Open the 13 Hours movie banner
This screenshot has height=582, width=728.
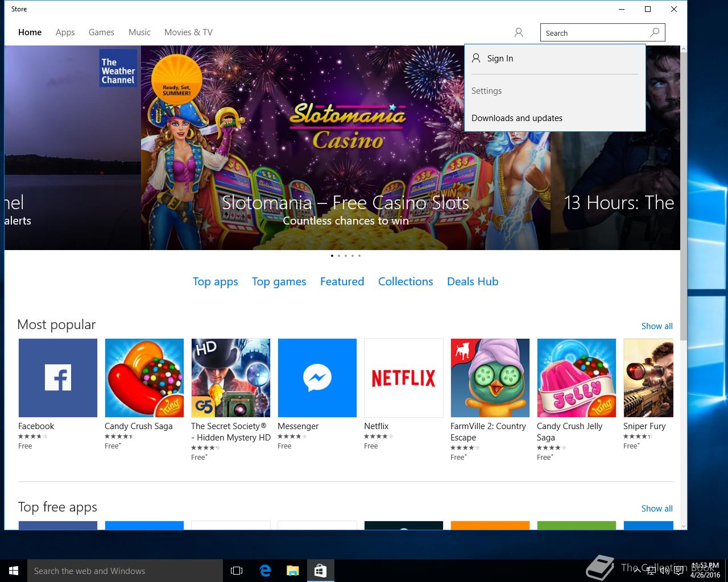pos(615,190)
